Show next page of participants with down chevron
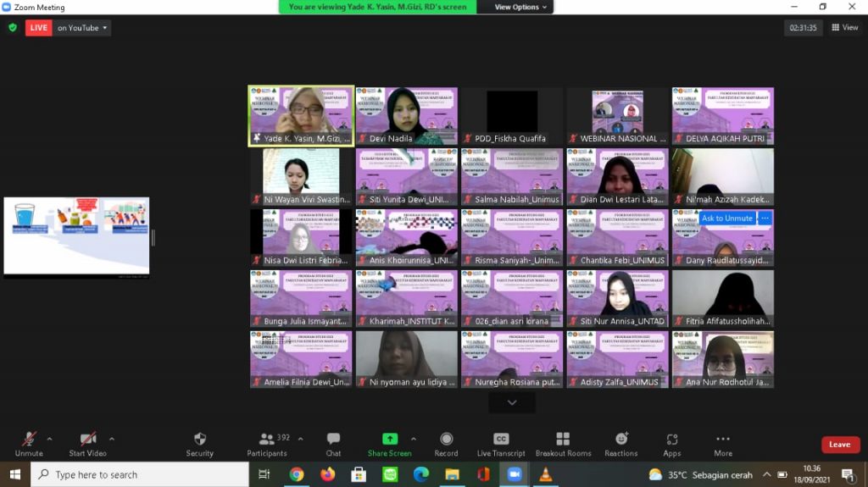Viewport: 868px width, 487px height. tap(511, 402)
